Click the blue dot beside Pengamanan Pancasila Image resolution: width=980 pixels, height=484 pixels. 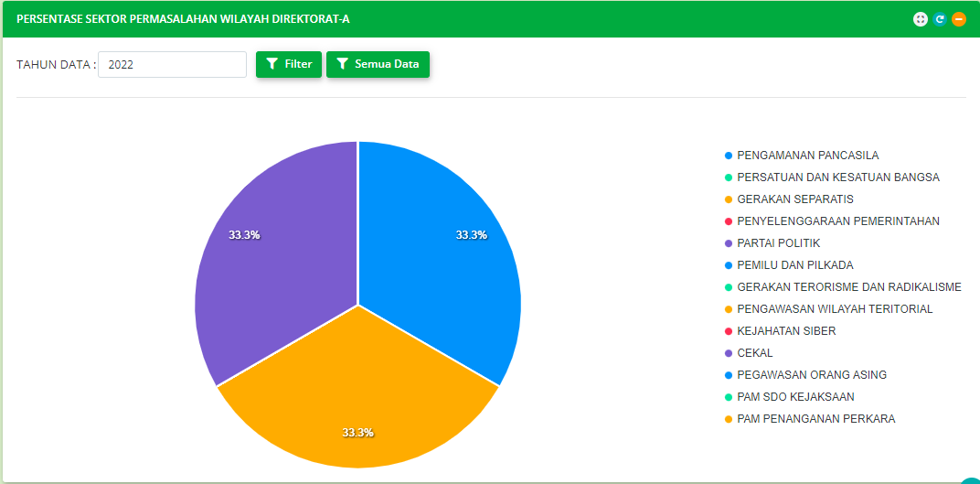[x=729, y=156]
